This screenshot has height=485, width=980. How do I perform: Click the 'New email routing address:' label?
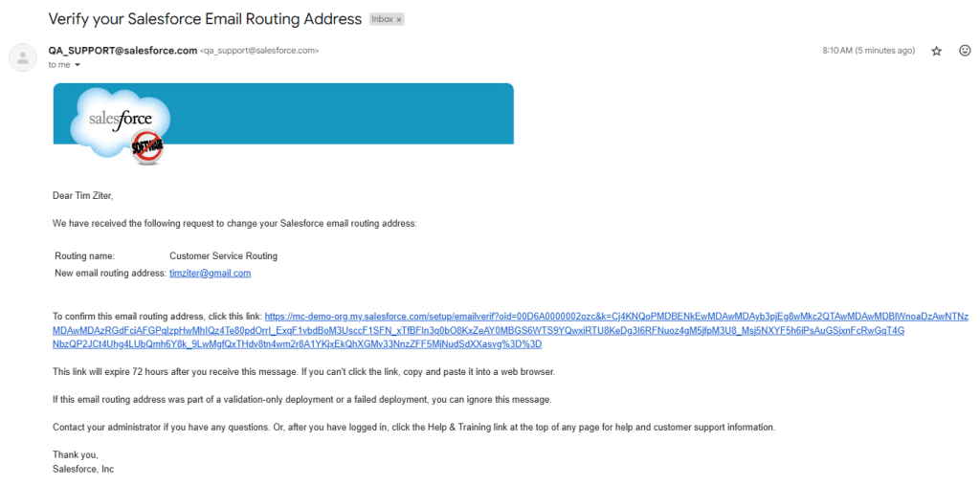pos(110,274)
